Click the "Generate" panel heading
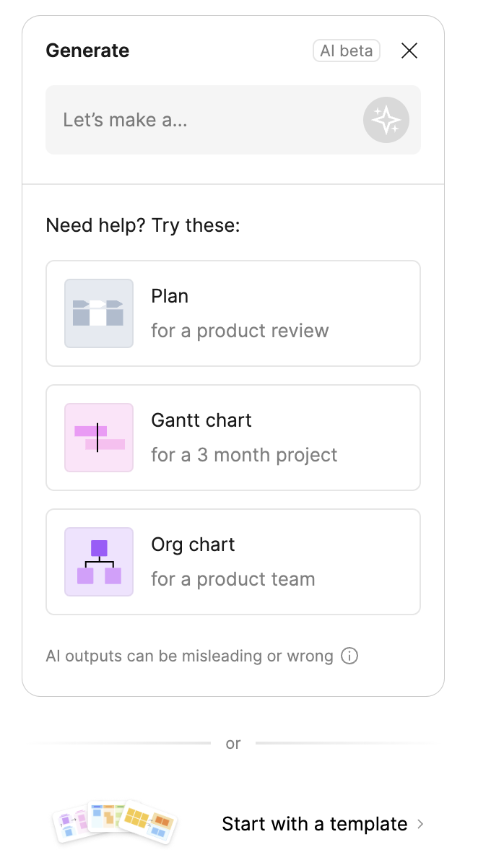Viewport: 478px width, 868px height. click(x=87, y=51)
